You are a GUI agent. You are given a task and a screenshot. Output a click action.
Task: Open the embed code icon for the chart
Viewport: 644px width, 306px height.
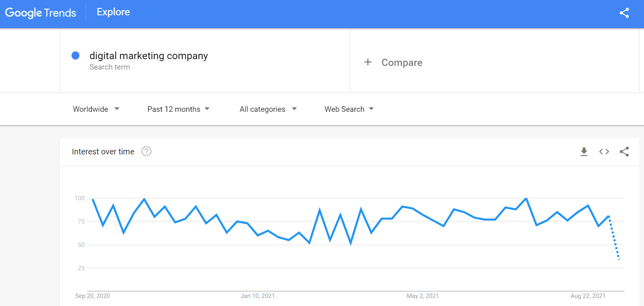[604, 152]
